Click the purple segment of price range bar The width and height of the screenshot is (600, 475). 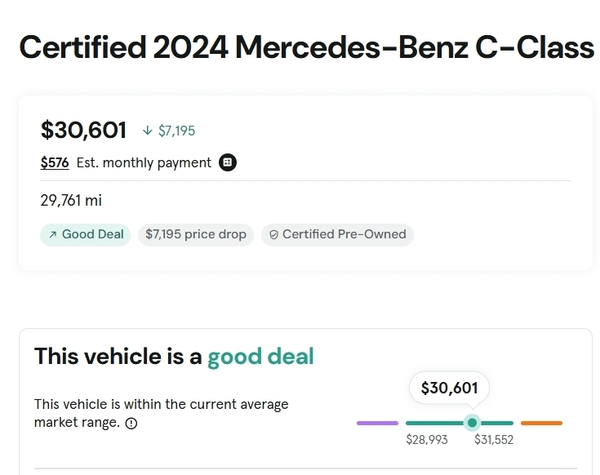(x=377, y=423)
